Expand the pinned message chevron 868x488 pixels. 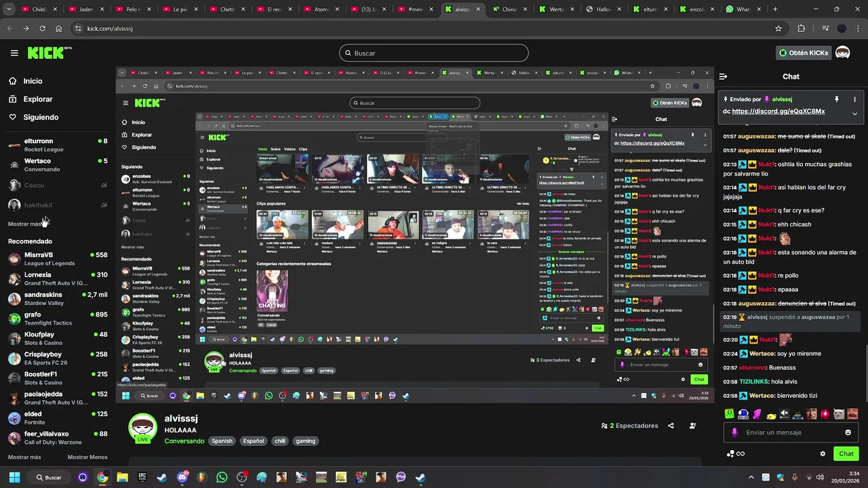[x=854, y=114]
